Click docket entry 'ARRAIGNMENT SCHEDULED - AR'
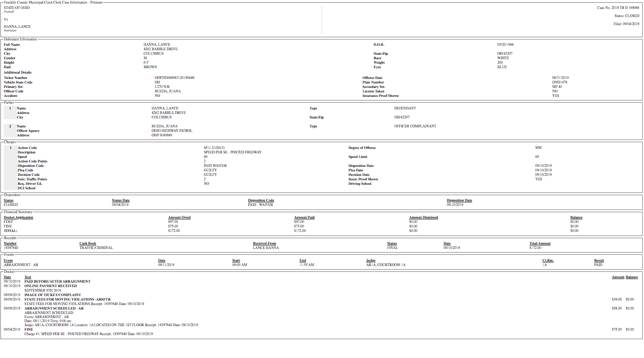The height and width of the screenshot is (358, 644). [x=54, y=308]
